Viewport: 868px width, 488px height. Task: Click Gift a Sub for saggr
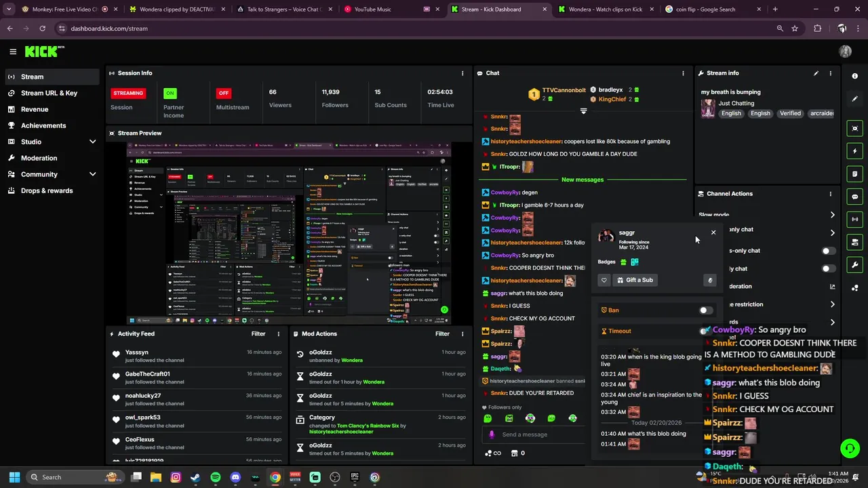(635, 280)
